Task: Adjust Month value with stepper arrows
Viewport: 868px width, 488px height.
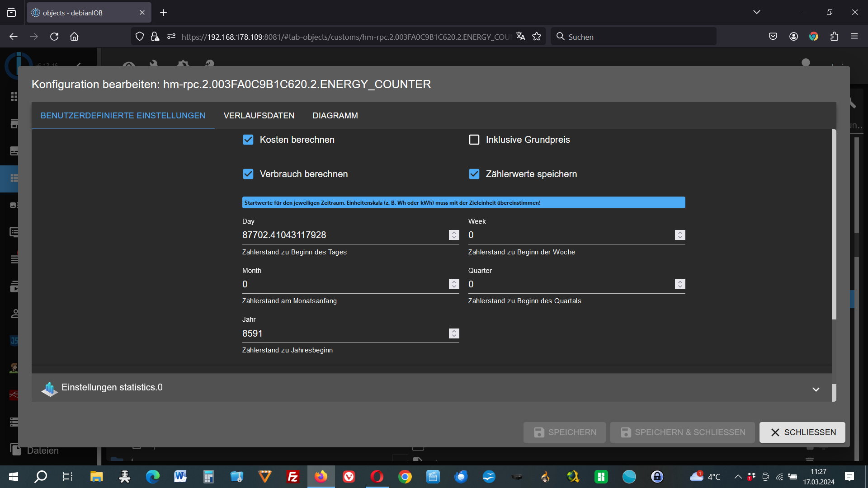Action: coord(454,284)
